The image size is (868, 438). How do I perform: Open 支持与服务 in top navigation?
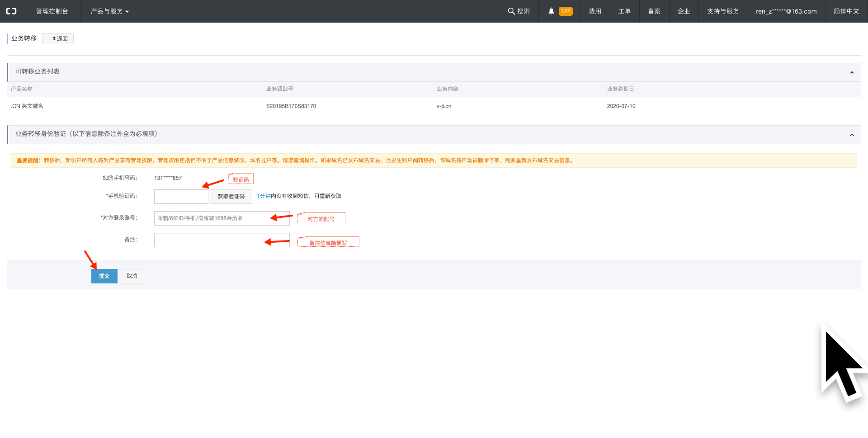pyautogui.click(x=723, y=11)
